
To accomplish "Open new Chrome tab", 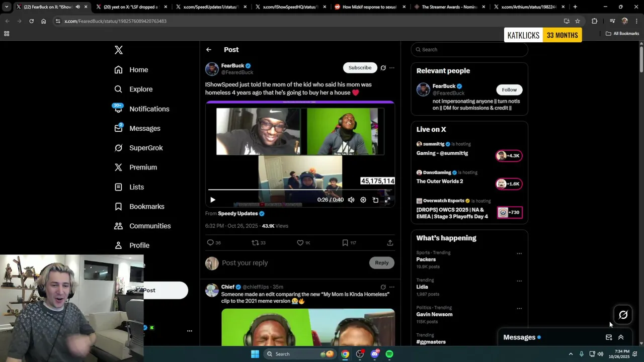I will (x=575, y=7).
